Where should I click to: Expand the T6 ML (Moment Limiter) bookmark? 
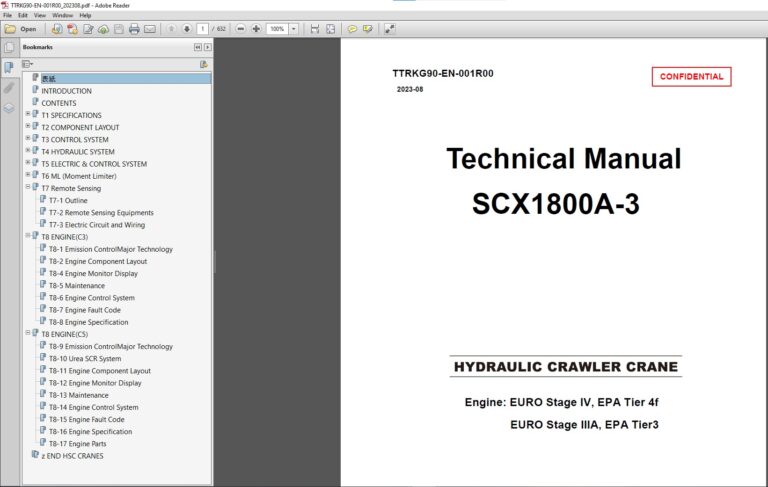[x=28, y=175]
